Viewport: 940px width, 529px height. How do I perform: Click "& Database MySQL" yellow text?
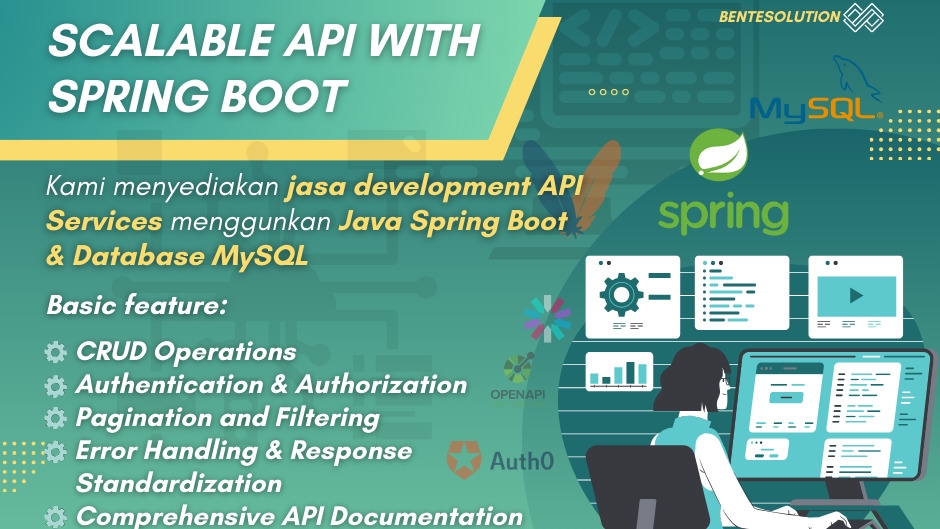(x=177, y=256)
